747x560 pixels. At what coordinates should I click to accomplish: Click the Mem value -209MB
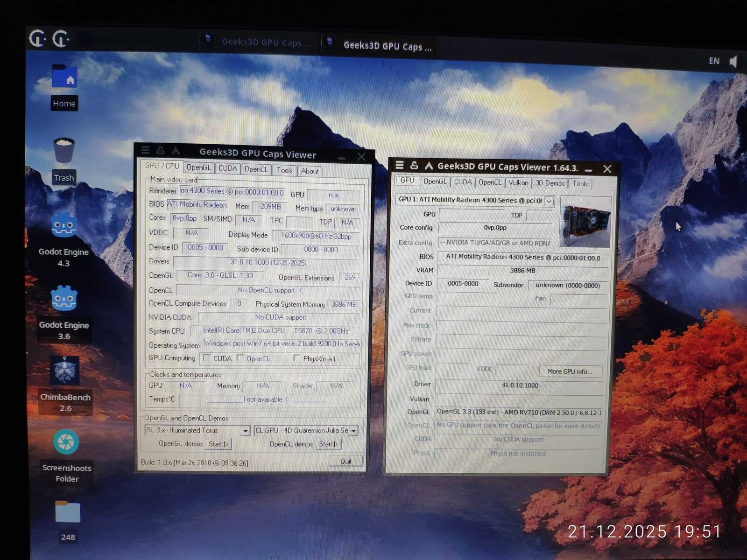(270, 207)
